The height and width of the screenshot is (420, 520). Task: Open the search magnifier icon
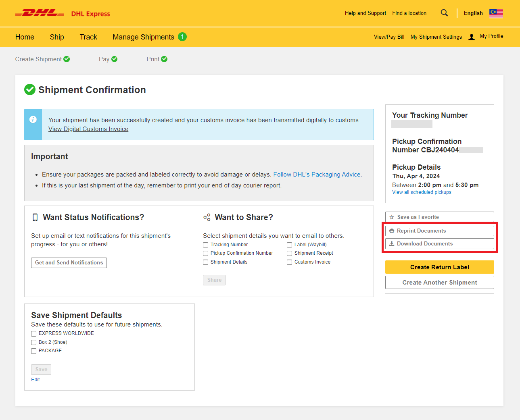pyautogui.click(x=444, y=13)
